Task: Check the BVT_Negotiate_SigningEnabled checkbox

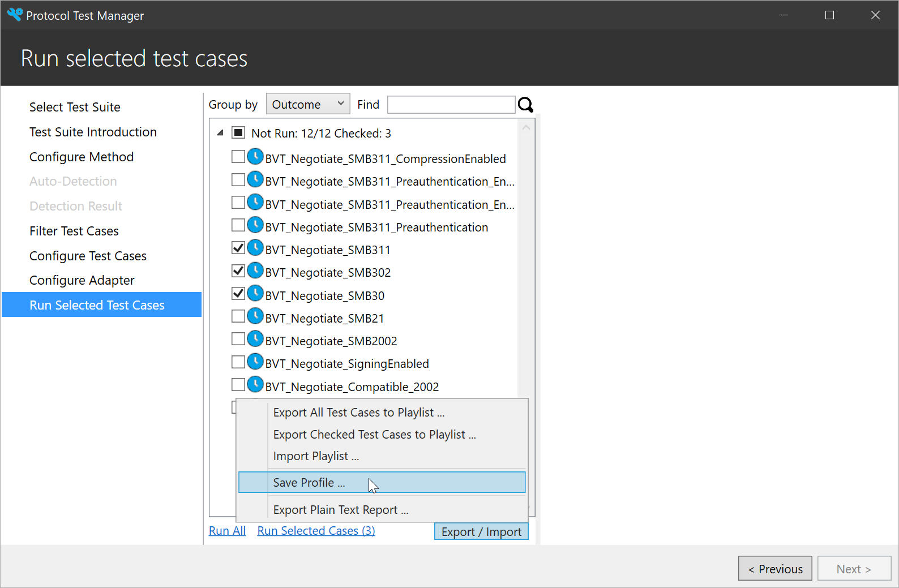Action: [238, 362]
